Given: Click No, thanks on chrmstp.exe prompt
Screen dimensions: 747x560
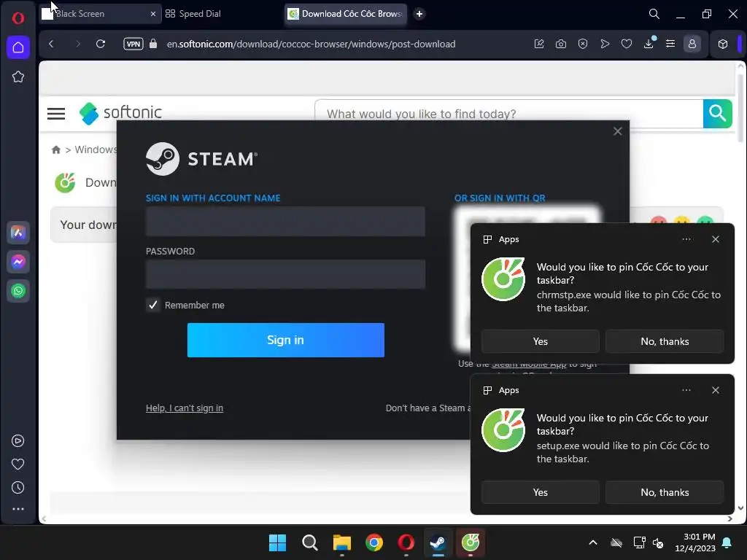Looking at the screenshot, I should (665, 341).
